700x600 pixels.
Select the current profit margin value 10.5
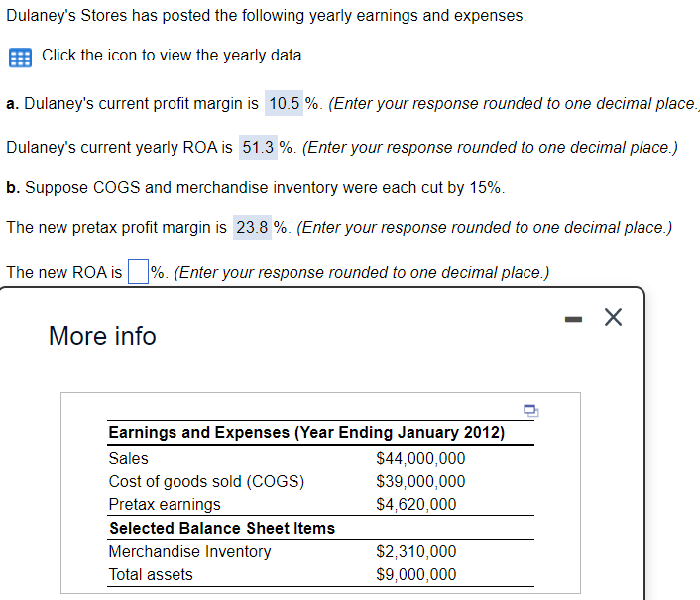pyautogui.click(x=284, y=103)
